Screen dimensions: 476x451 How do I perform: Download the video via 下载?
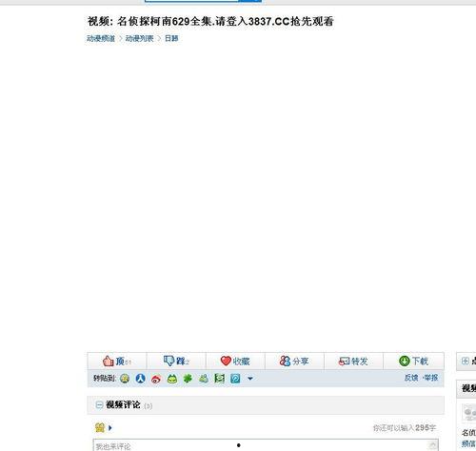(x=413, y=361)
